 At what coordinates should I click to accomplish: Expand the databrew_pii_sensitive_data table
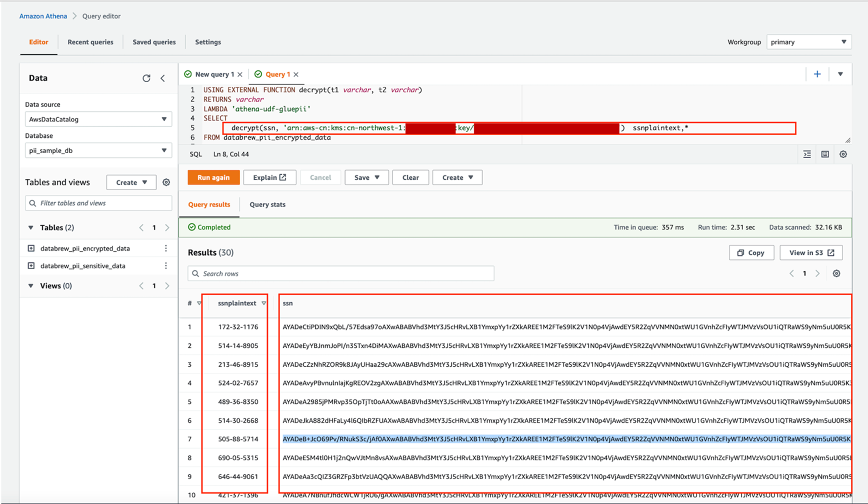[31, 266]
